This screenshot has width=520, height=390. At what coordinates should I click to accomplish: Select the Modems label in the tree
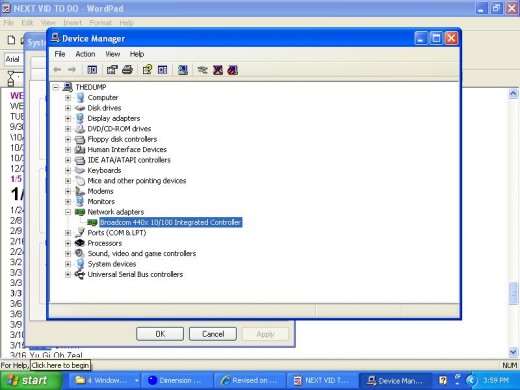tap(100, 191)
